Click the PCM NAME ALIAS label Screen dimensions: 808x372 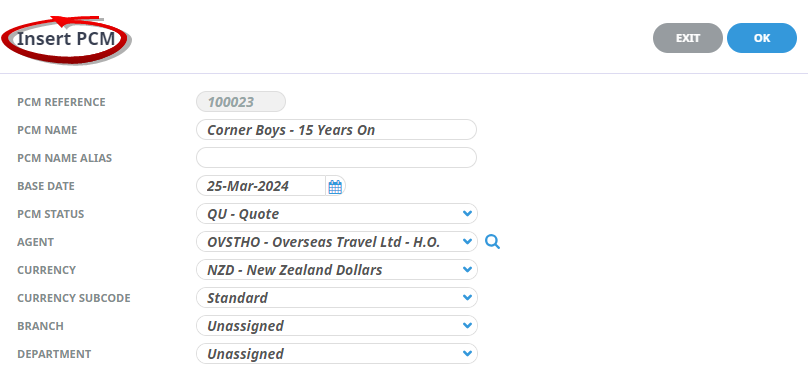click(64, 158)
